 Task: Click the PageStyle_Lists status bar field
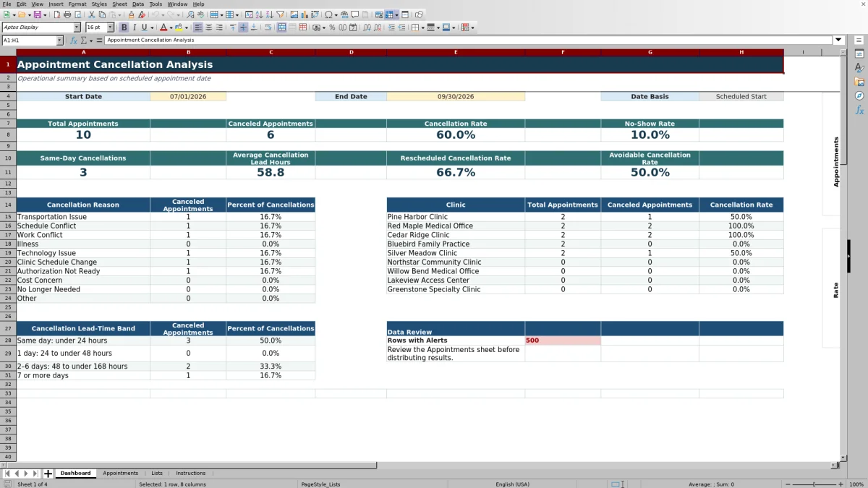pyautogui.click(x=320, y=484)
